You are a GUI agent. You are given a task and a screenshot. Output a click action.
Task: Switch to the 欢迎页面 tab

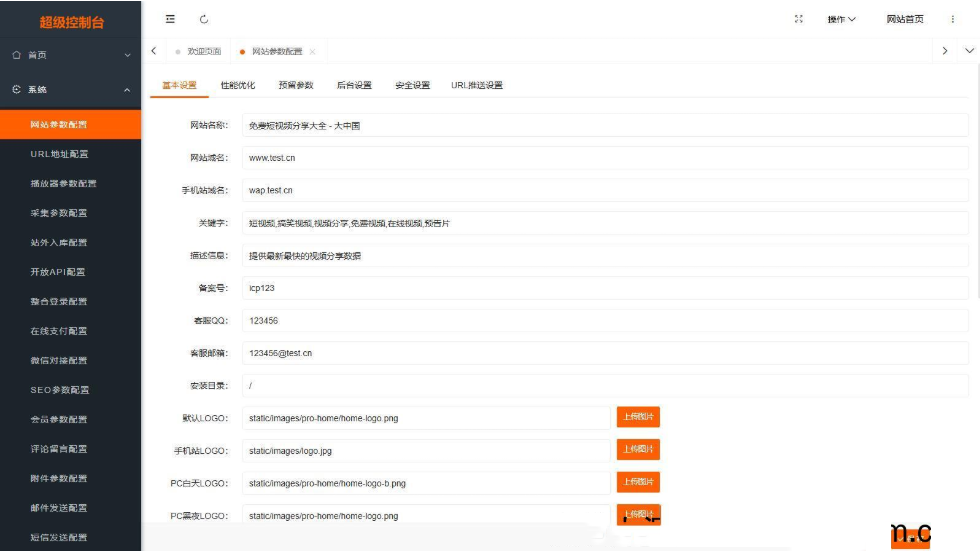coord(199,52)
